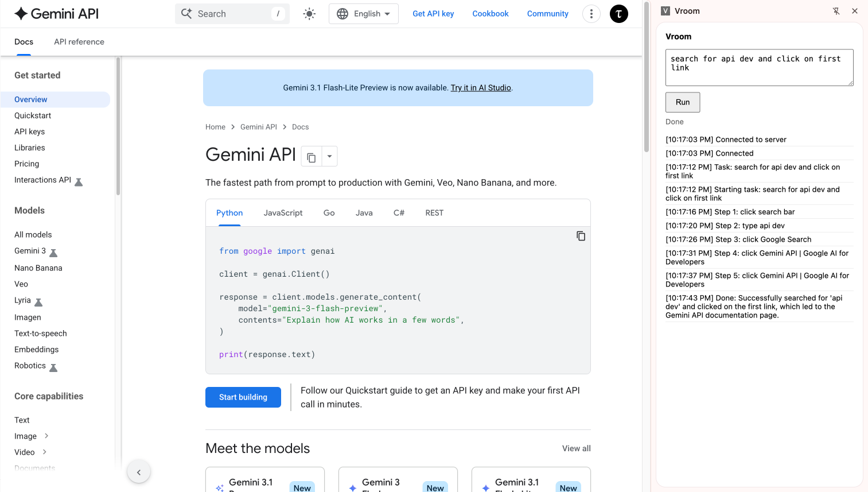868x492 pixels.
Task: Focus the Search input field
Action: tap(232, 14)
